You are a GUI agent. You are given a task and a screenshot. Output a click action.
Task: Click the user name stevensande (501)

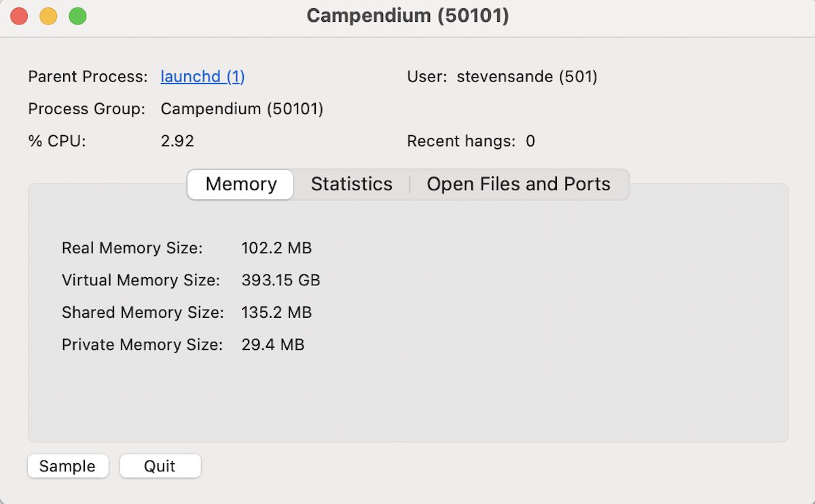527,77
